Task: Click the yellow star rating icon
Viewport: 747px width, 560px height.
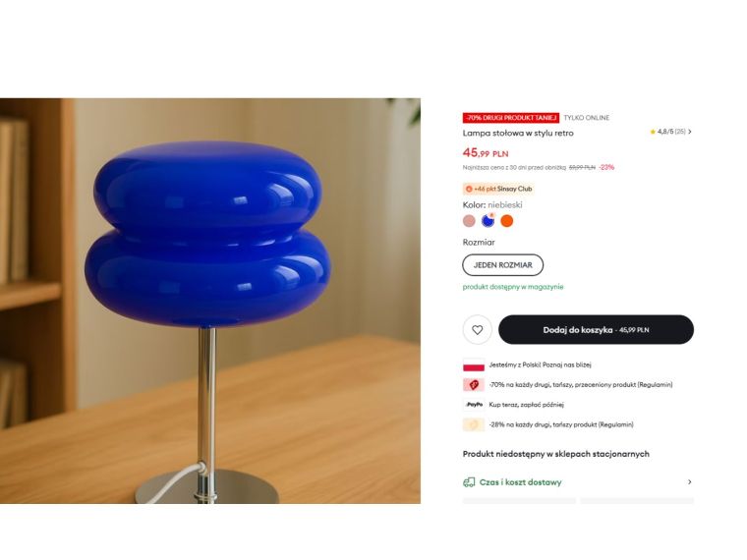Action: pyautogui.click(x=653, y=132)
